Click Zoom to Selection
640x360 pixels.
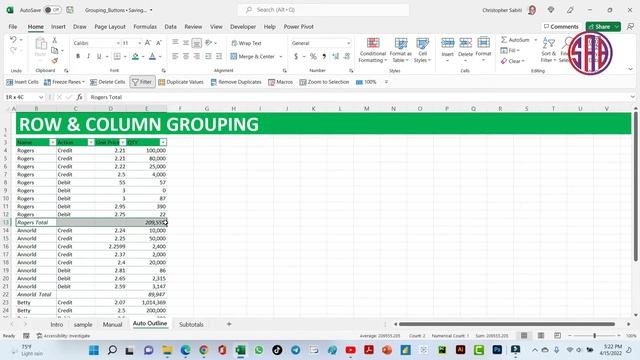pyautogui.click(x=324, y=82)
